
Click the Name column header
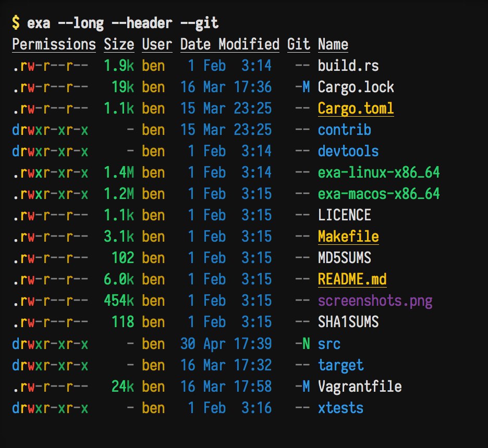pyautogui.click(x=333, y=44)
